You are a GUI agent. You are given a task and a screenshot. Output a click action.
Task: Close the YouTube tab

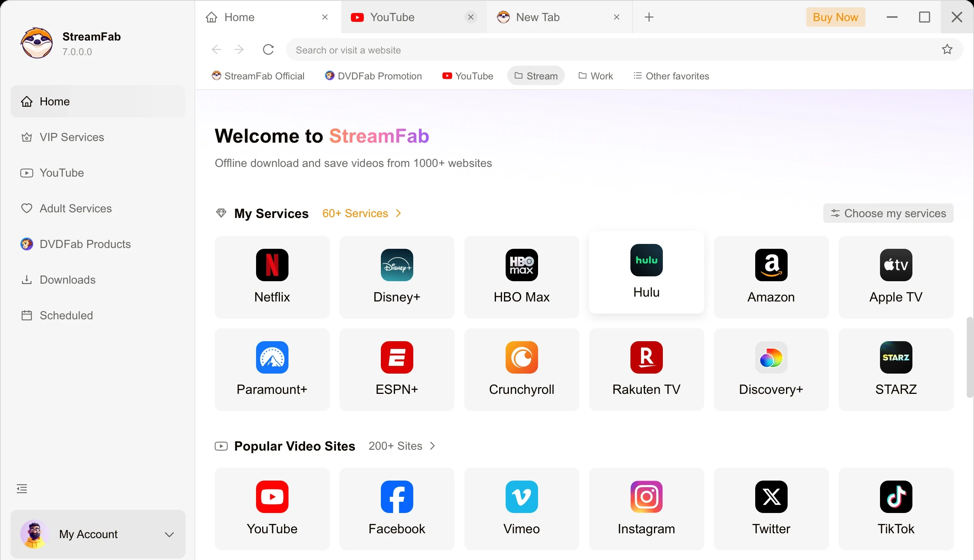coord(471,17)
